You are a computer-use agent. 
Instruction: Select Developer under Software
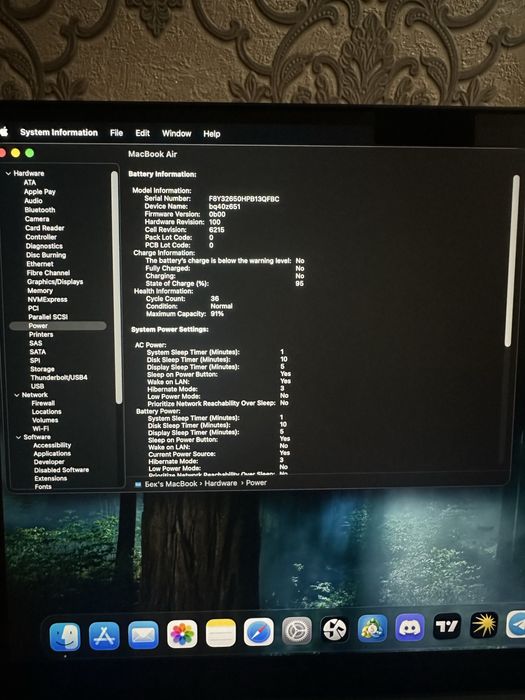pyautogui.click(x=49, y=462)
